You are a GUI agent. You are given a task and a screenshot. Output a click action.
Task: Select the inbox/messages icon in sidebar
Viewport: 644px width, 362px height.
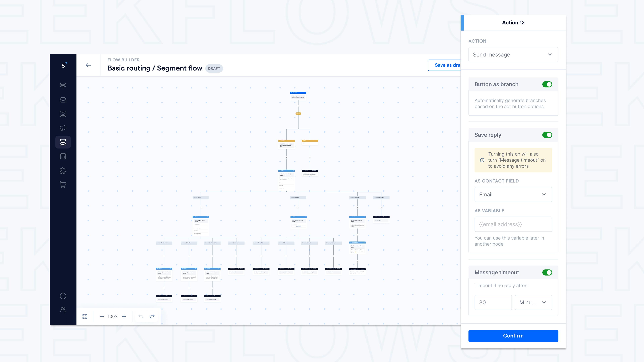[x=63, y=99]
